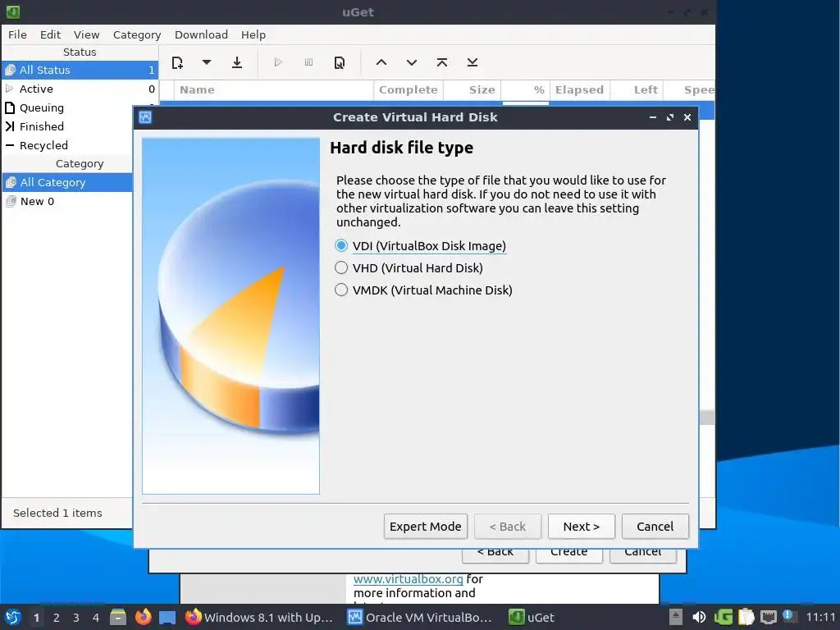Maximize the Create Virtual Hard Disk dialog

(669, 117)
